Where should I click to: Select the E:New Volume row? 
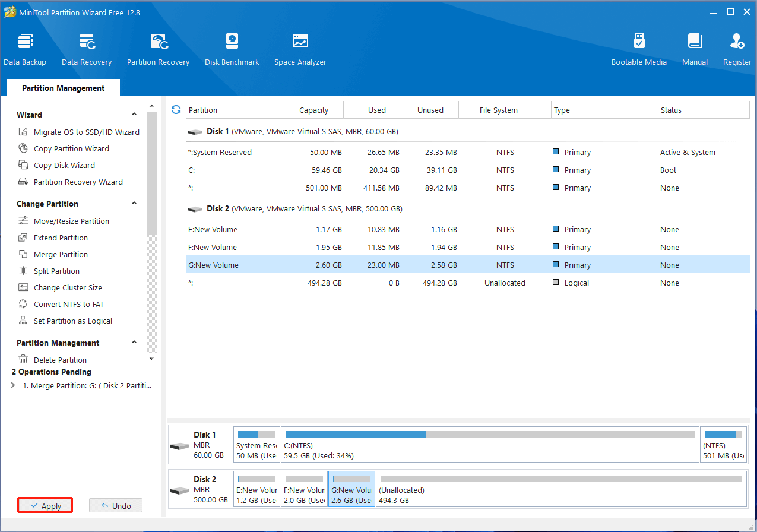click(468, 230)
